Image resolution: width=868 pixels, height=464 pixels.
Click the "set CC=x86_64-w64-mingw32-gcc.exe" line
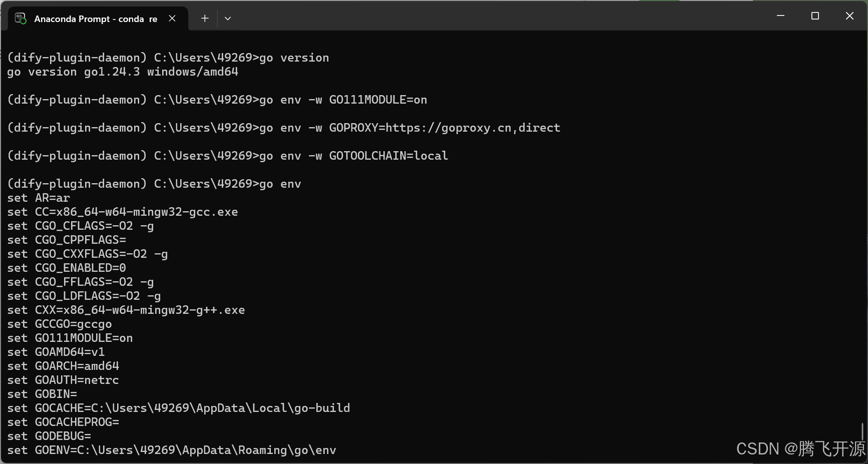[123, 212]
